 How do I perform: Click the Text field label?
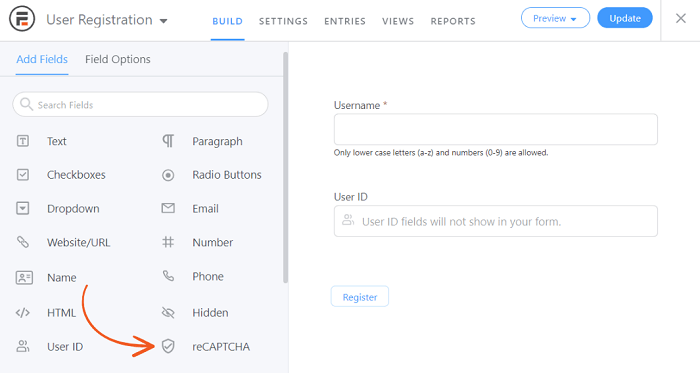click(57, 141)
